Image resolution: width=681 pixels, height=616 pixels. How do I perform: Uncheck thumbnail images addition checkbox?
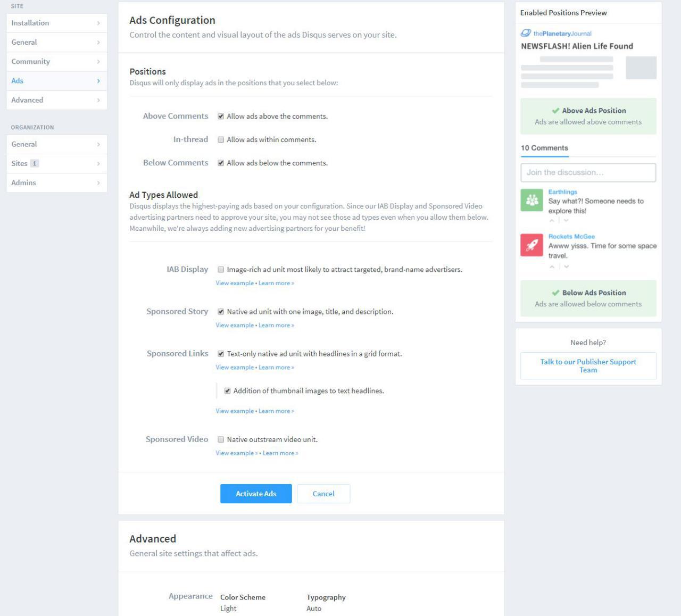227,391
